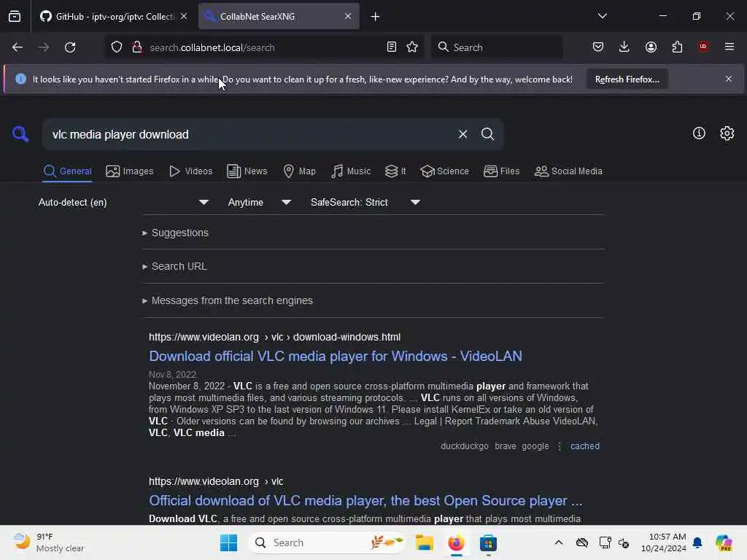Click the Firefox View tab-list icon
The width and height of the screenshot is (747, 560).
[15, 16]
